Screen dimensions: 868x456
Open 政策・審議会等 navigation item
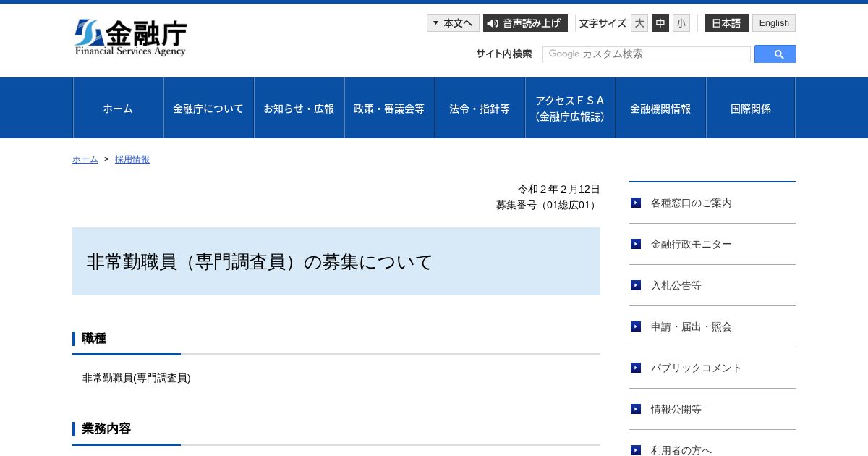click(x=390, y=108)
